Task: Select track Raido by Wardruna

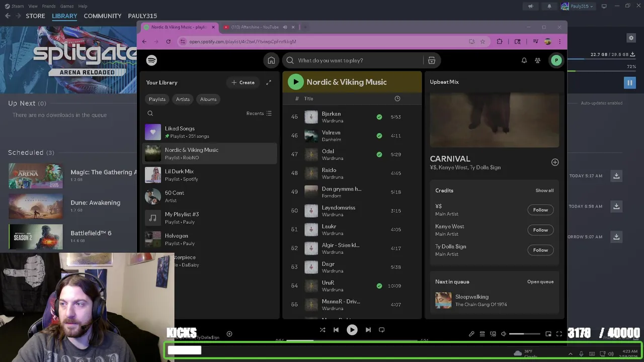Action: pyautogui.click(x=352, y=173)
